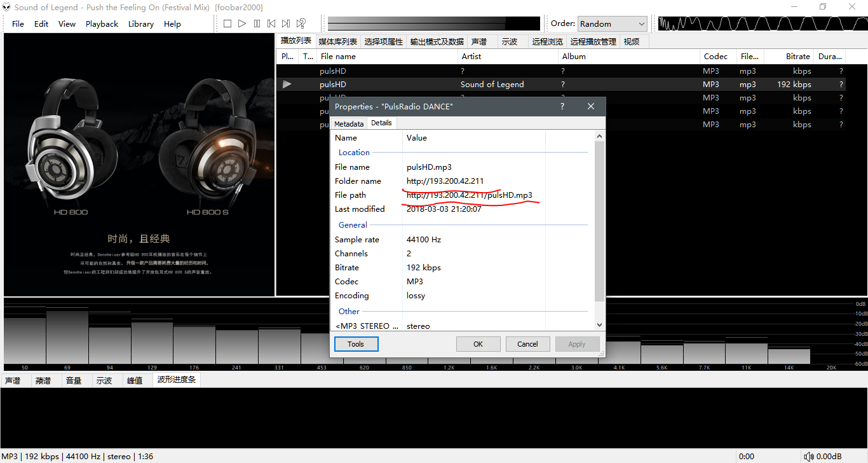Click the speaker volume icon in status bar
The height and width of the screenshot is (463, 868).
pyautogui.click(x=808, y=456)
